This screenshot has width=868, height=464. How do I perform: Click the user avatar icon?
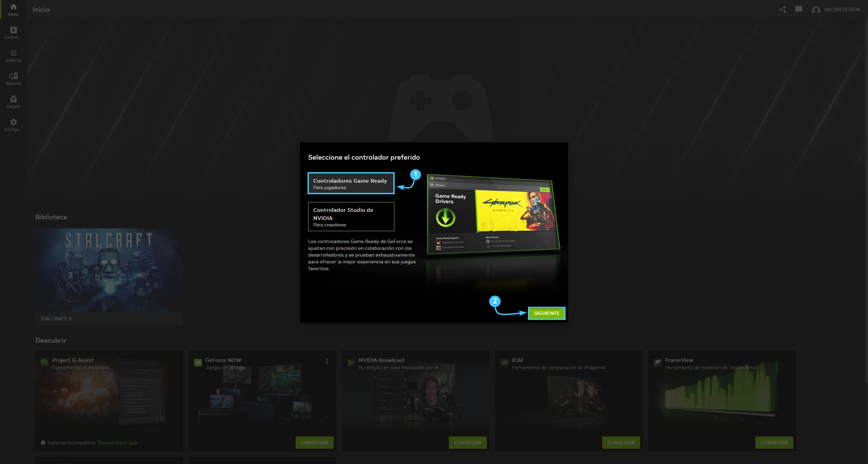click(816, 10)
